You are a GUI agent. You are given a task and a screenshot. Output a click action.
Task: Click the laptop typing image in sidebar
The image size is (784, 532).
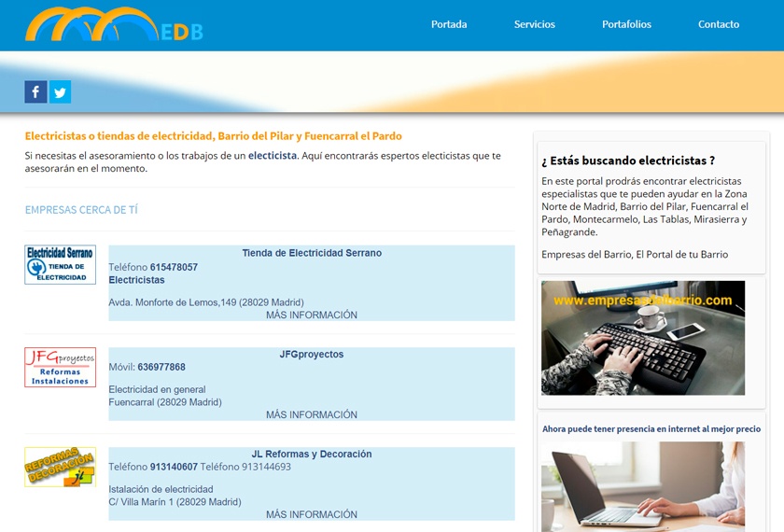point(643,486)
